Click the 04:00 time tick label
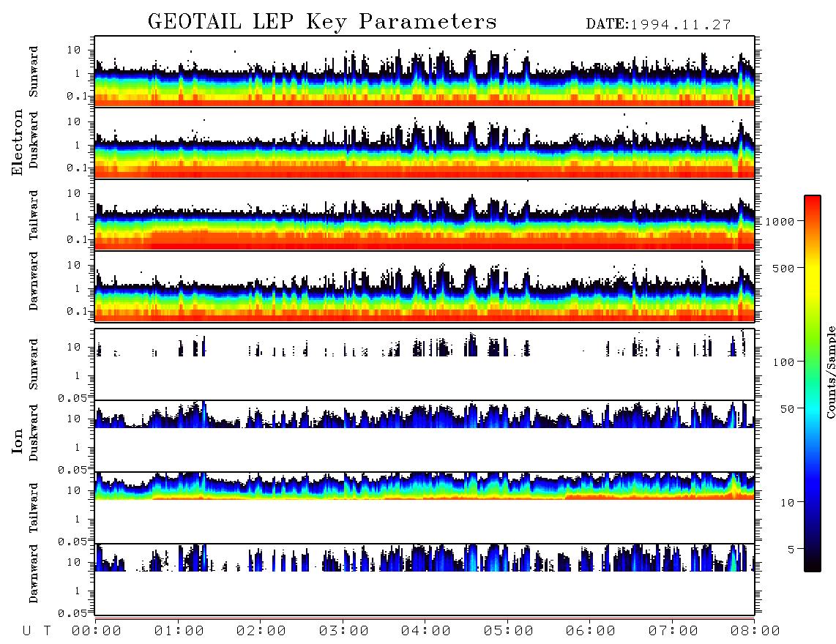Screen dimensions: 836x644 pos(426,631)
